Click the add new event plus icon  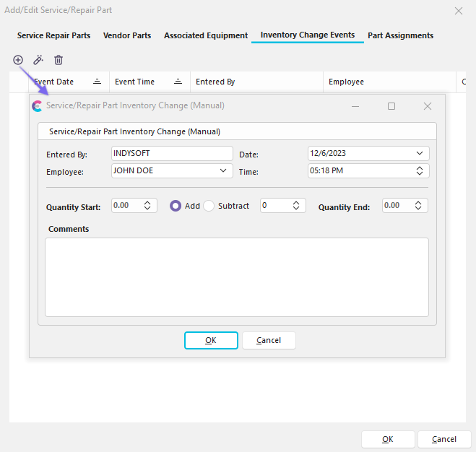(x=18, y=60)
